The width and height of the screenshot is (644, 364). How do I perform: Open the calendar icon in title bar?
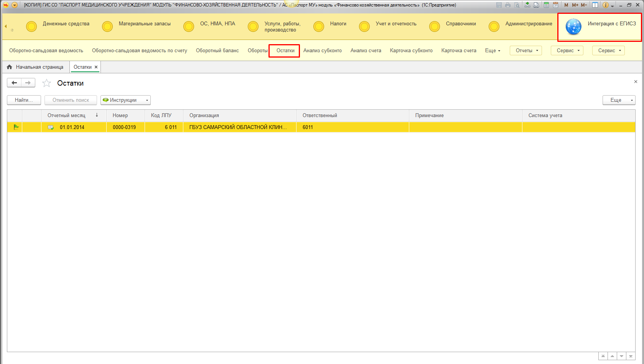(555, 5)
